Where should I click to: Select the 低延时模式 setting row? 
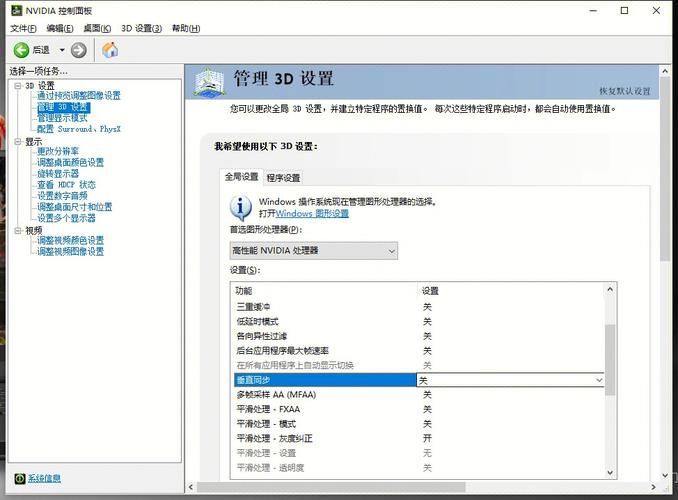point(419,321)
